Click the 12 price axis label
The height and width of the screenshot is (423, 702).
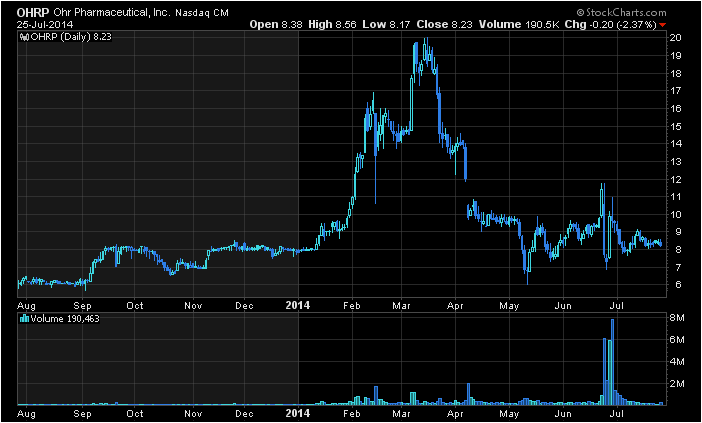pyautogui.click(x=676, y=179)
